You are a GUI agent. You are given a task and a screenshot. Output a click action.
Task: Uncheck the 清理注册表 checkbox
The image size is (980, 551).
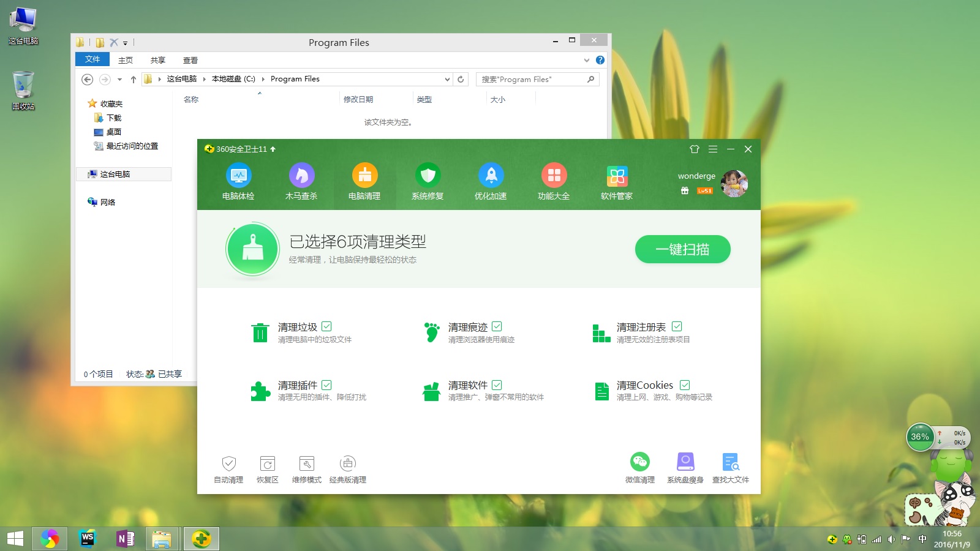click(x=677, y=326)
